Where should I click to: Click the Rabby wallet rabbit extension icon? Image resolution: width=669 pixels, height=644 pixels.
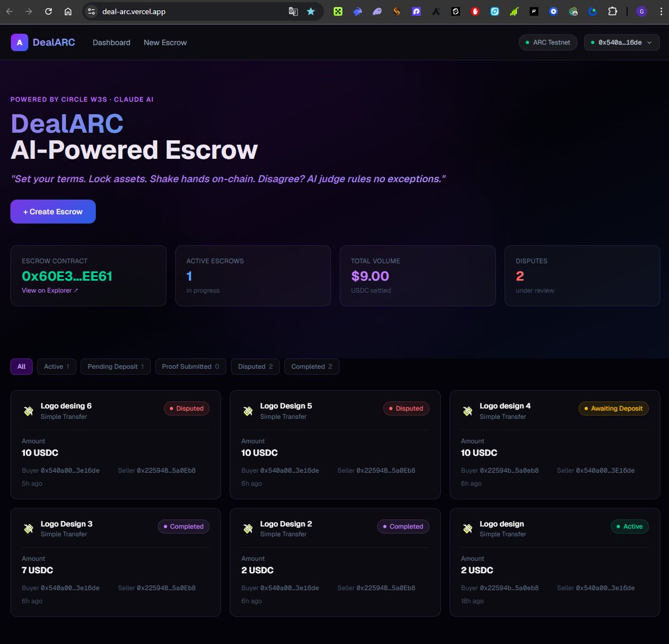pos(357,11)
